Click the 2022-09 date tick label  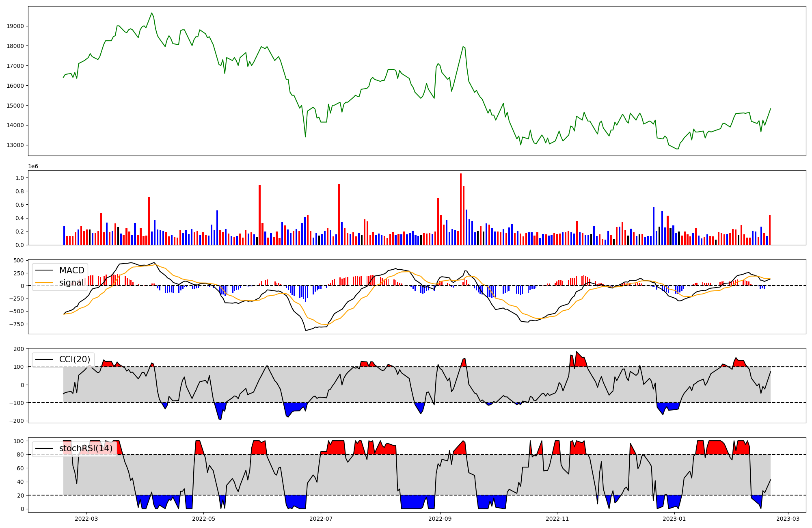440,519
